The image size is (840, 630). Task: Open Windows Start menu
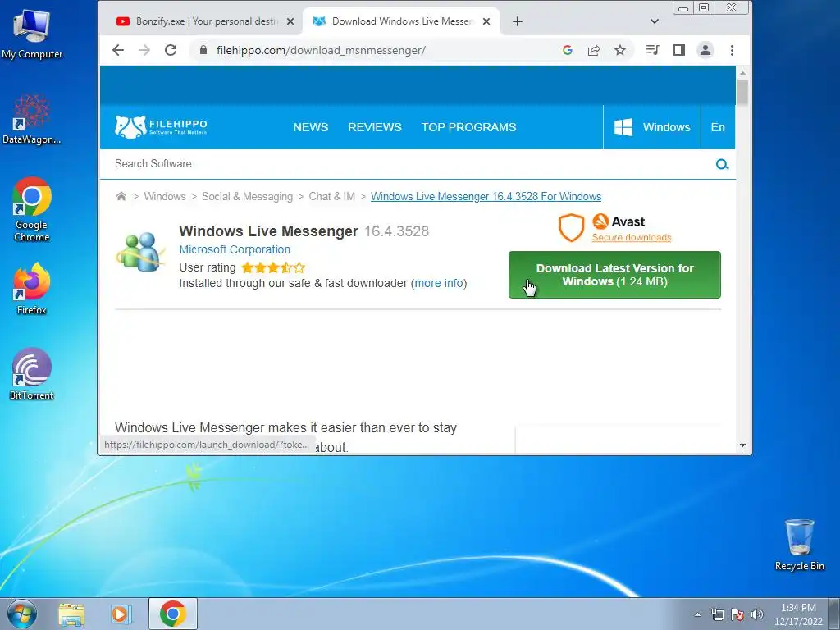pyautogui.click(x=22, y=614)
